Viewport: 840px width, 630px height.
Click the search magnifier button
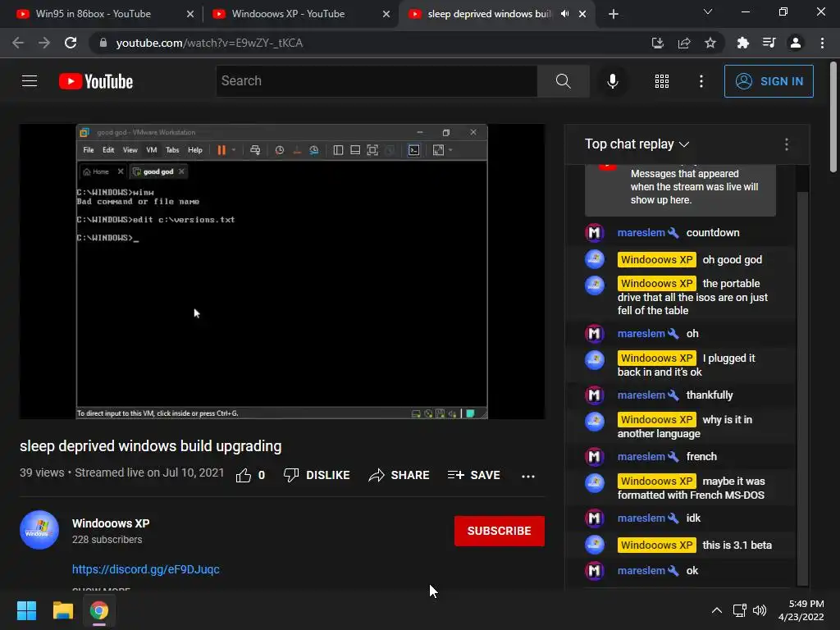coord(563,81)
